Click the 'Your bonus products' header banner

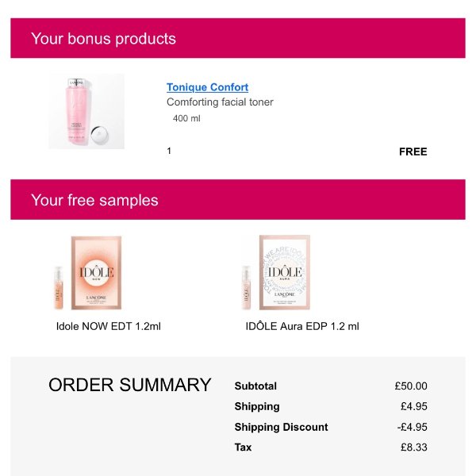[x=238, y=38]
